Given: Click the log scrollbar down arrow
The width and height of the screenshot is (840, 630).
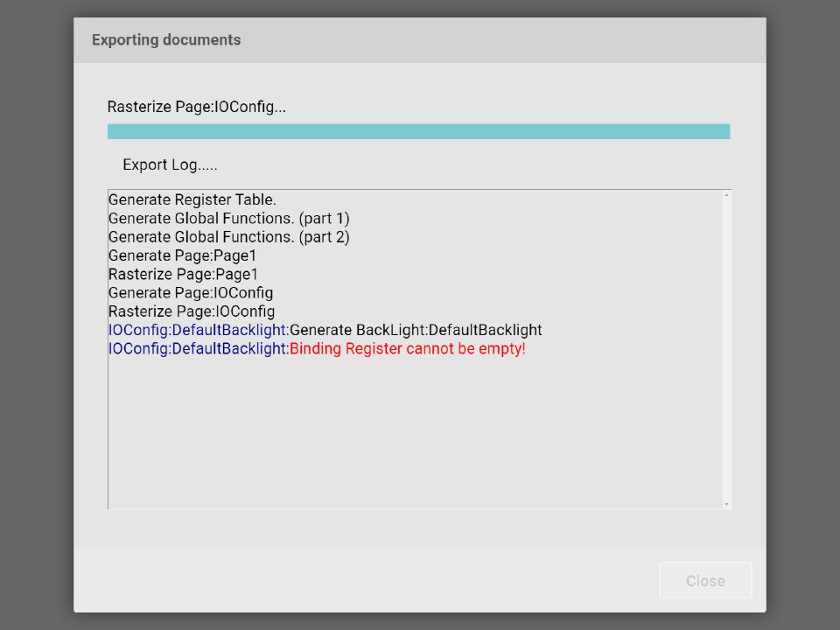Looking at the screenshot, I should pos(726,504).
